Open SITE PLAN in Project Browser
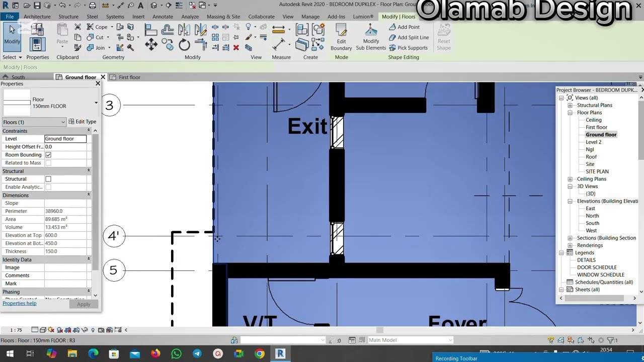 pos(597,171)
